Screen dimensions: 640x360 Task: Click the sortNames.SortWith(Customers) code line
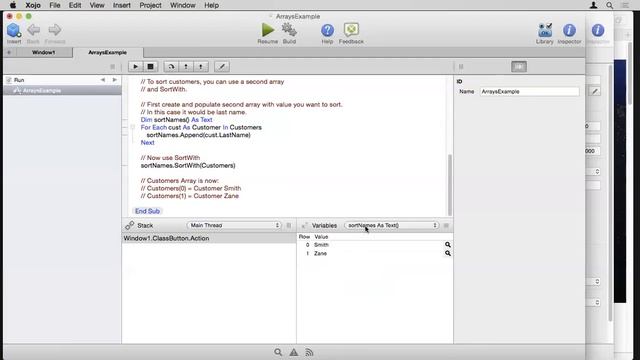[x=188, y=165]
